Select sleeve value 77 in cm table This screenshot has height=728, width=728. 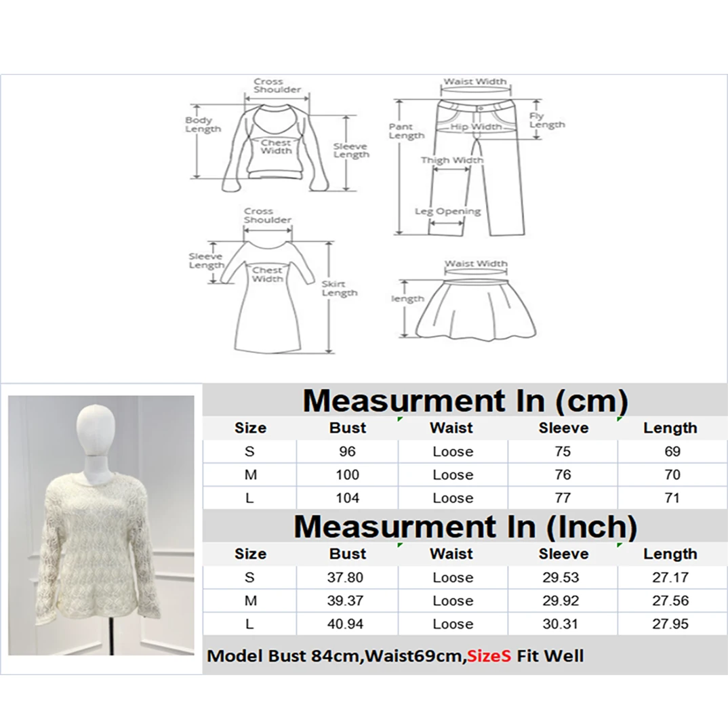point(563,498)
